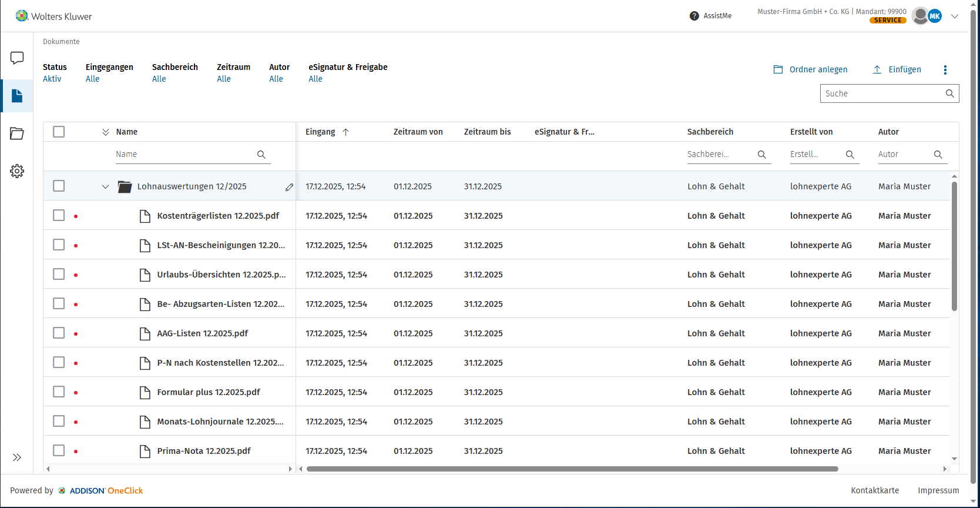Open the messages chat icon in sidebar

point(17,58)
